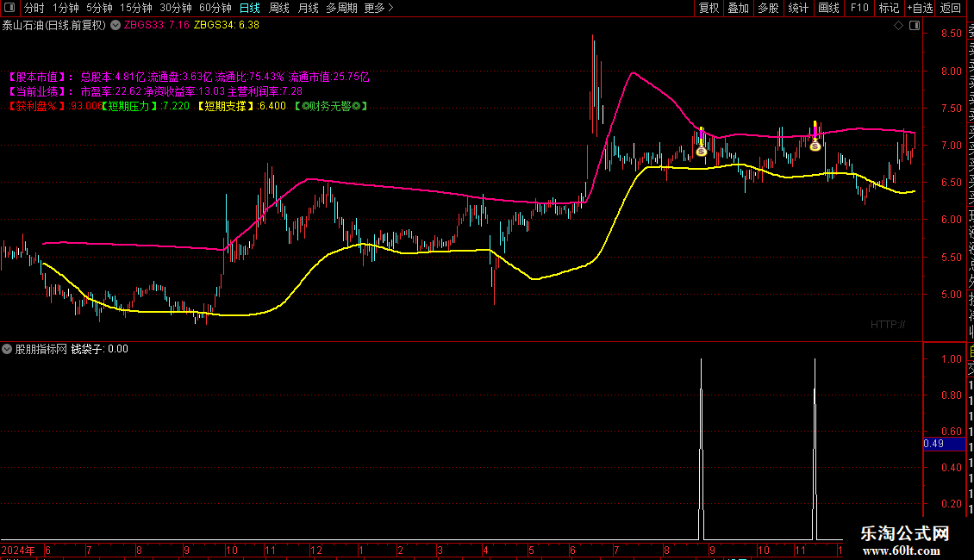Click the 泰山石油(日线,前复权) chart title

pos(54,26)
